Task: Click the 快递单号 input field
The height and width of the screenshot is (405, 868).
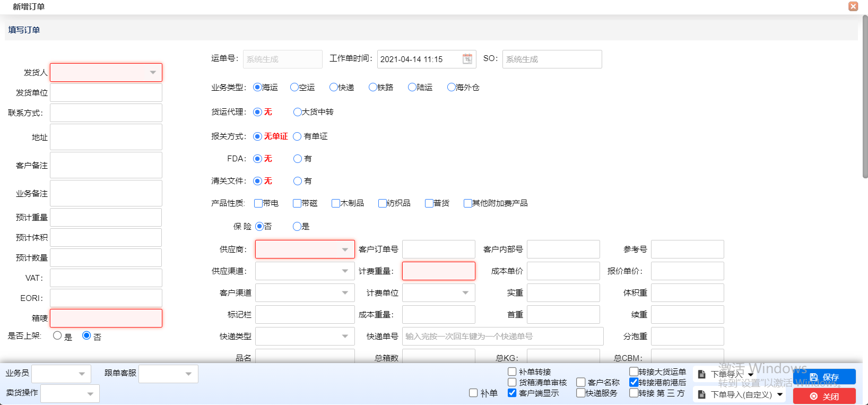Action: click(503, 336)
